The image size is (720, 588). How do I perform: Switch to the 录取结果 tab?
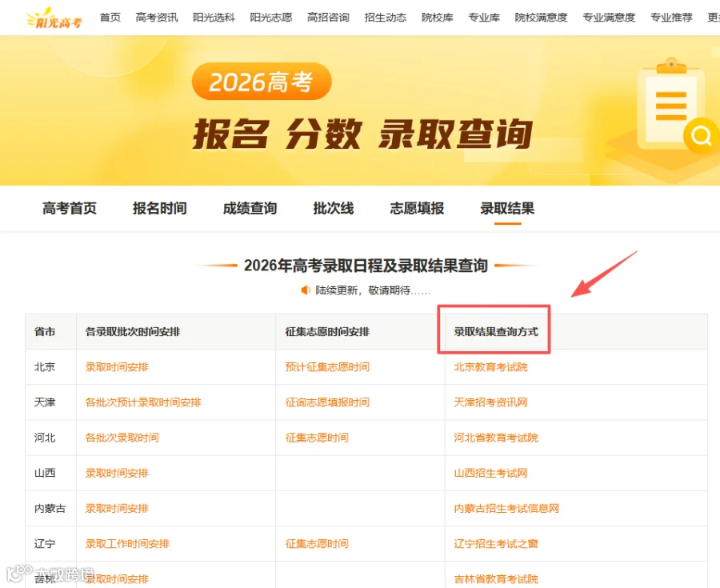[507, 208]
